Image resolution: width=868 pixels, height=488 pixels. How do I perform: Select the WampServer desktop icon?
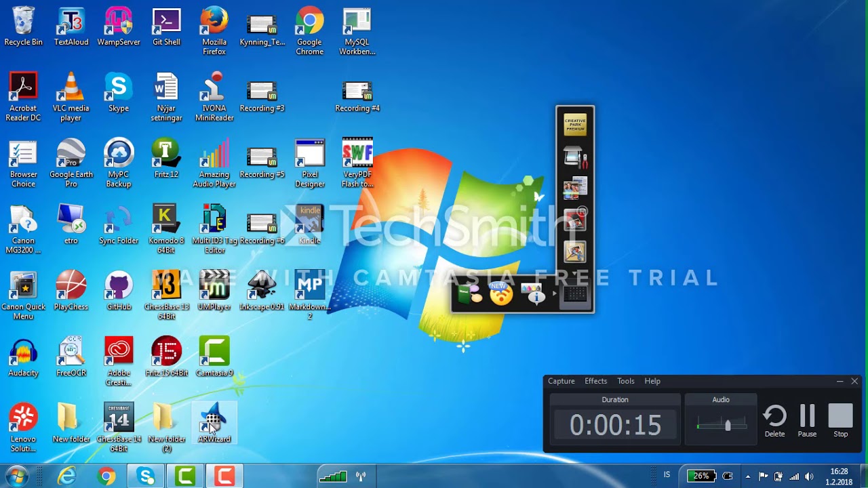119,27
